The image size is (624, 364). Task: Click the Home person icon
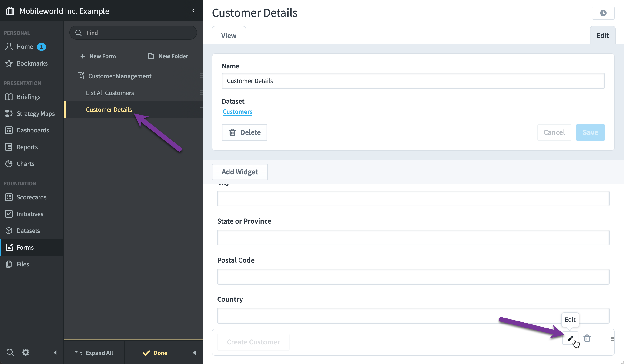click(x=9, y=46)
